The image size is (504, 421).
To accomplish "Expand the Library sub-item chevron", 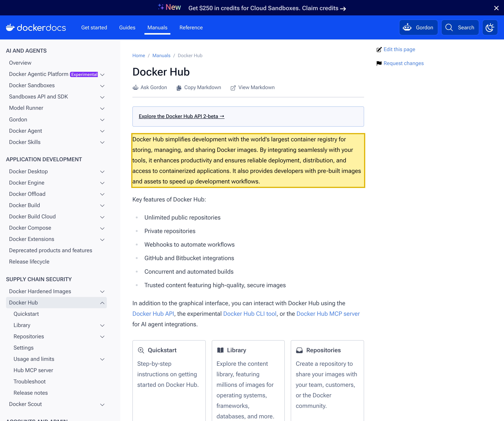I will click(x=102, y=326).
